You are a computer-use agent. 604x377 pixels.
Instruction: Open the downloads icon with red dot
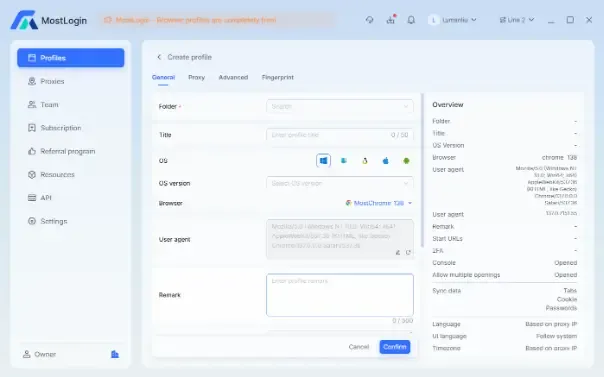[391, 20]
